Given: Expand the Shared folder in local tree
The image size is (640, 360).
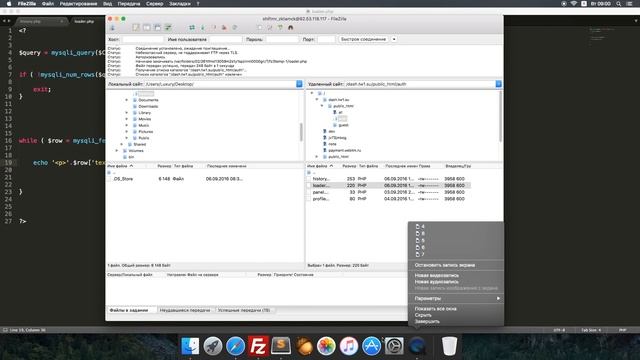Looking at the screenshot, I should click(122, 144).
